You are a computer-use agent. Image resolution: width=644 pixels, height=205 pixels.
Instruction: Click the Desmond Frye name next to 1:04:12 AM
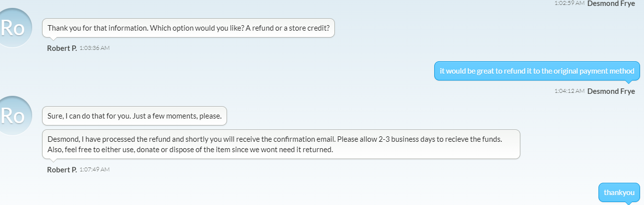point(611,91)
